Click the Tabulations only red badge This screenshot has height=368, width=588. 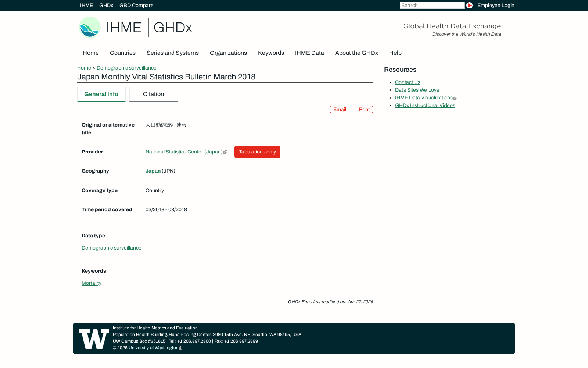click(x=257, y=152)
